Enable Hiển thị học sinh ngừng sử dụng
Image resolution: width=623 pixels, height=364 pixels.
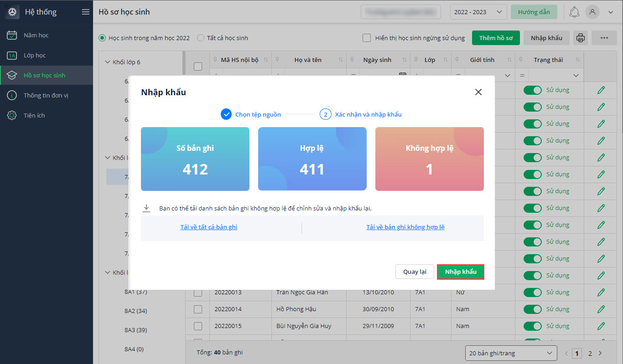[x=367, y=38]
